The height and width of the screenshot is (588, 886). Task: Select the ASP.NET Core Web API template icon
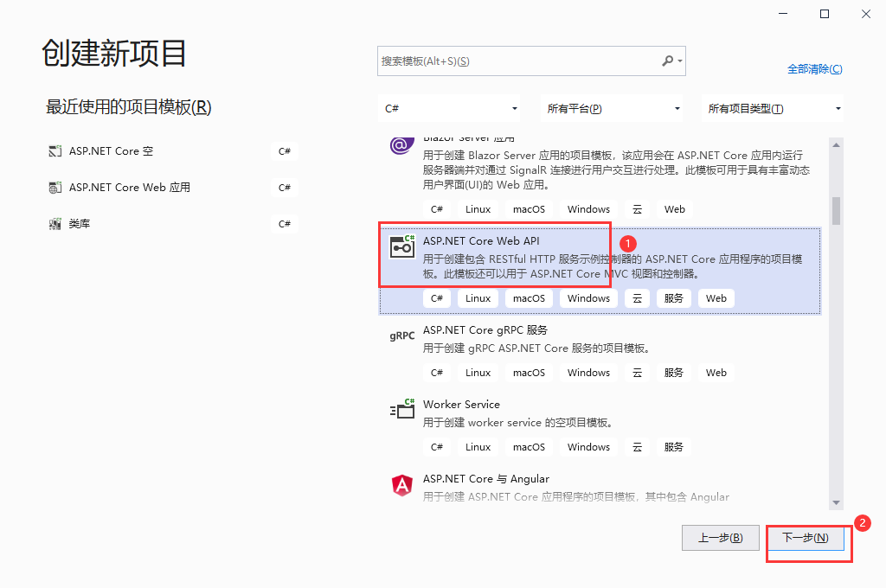(x=401, y=246)
